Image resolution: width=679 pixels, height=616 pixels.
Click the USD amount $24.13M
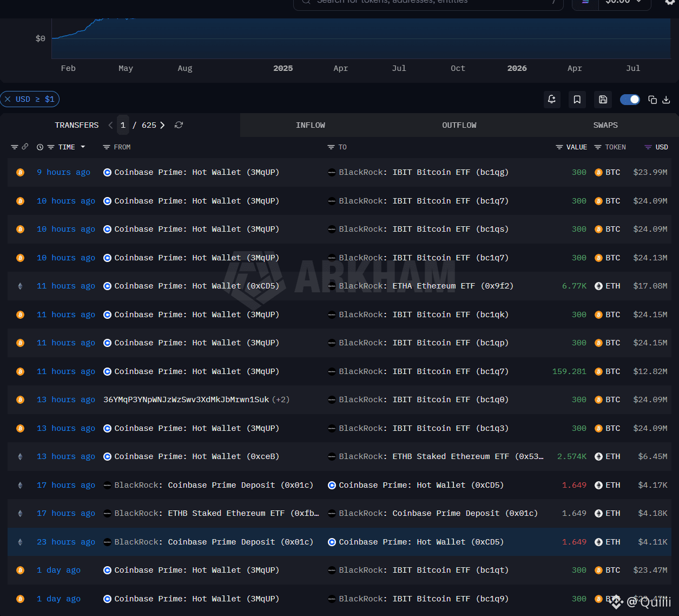pos(650,258)
